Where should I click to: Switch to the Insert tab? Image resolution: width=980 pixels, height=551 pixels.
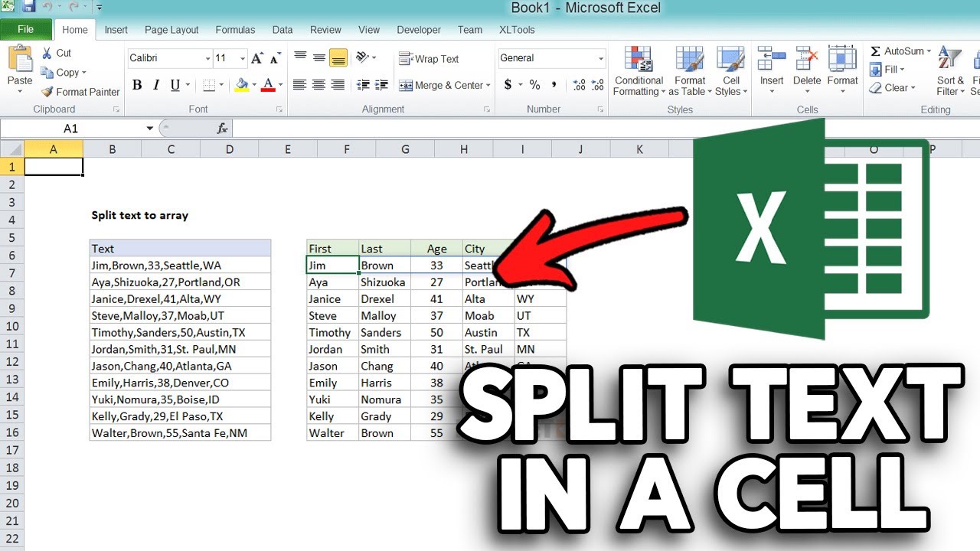(x=116, y=30)
